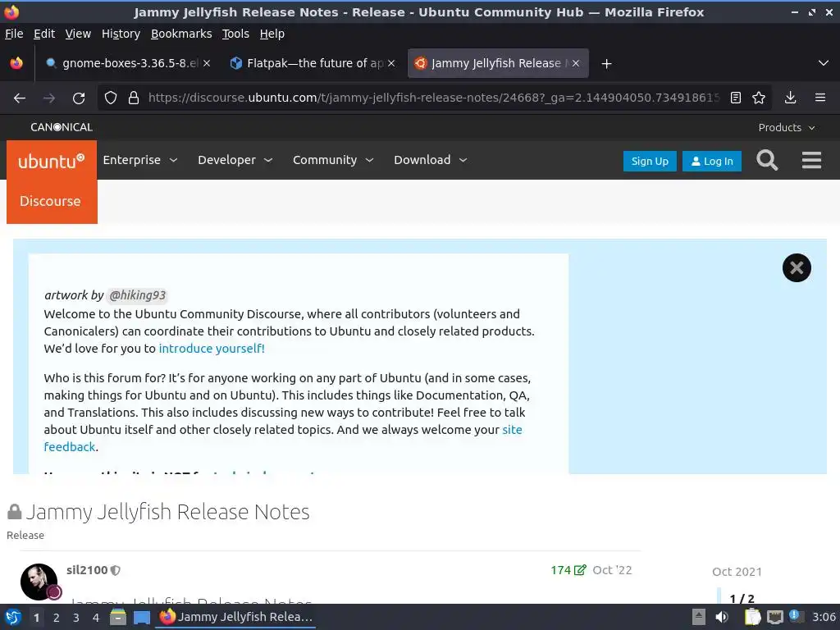
Task: Click the Oct '22 post date
Action: point(612,570)
